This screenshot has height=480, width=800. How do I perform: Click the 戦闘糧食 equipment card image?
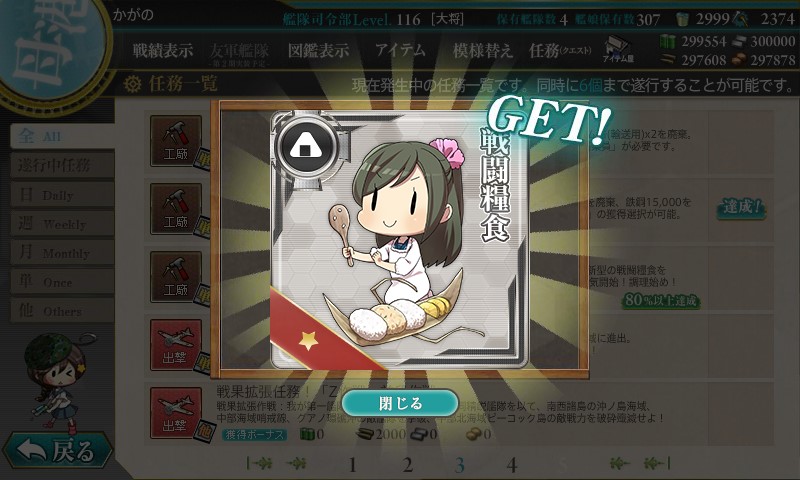399,240
